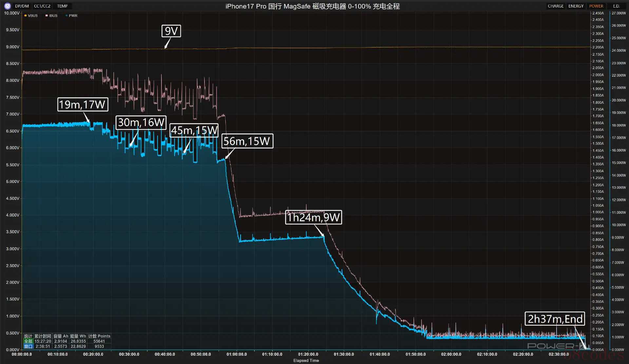Click the CHARGE mode button
Viewport: 629px width, 364px height.
click(555, 6)
